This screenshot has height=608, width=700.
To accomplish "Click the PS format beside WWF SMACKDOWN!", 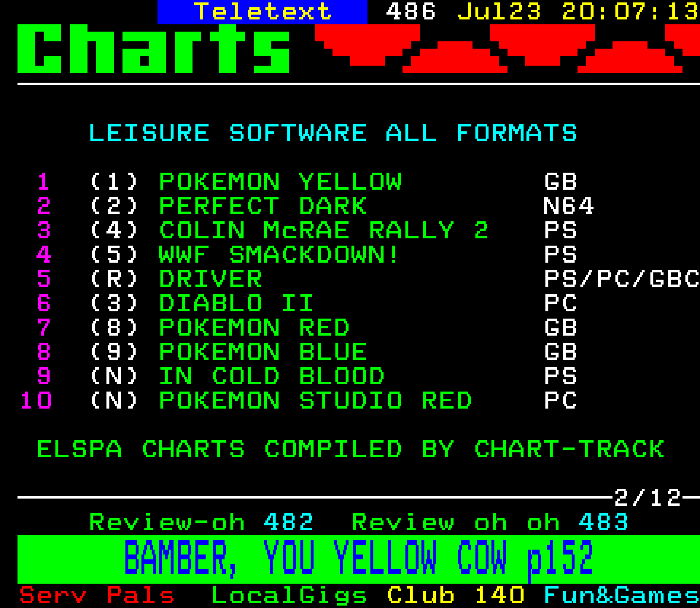I will coord(560,255).
